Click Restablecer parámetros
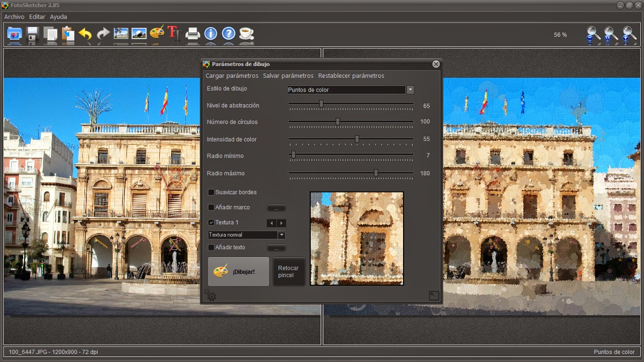Viewport: 644px width, 362px height. pyautogui.click(x=351, y=76)
